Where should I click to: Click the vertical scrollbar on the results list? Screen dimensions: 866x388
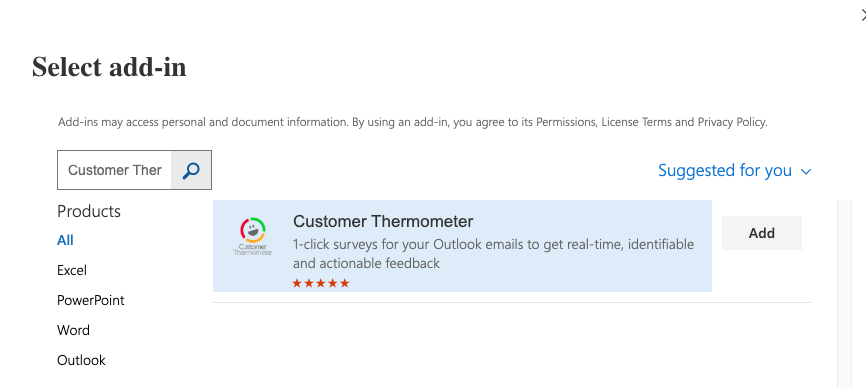coord(844,294)
